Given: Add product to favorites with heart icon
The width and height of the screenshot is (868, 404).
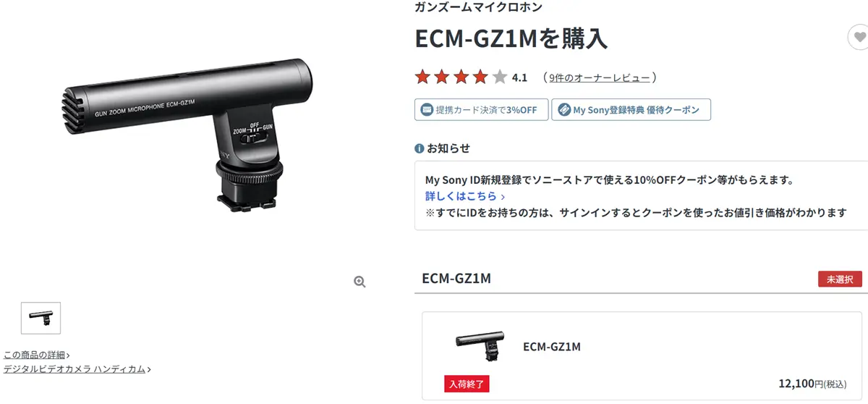Looking at the screenshot, I should [859, 36].
